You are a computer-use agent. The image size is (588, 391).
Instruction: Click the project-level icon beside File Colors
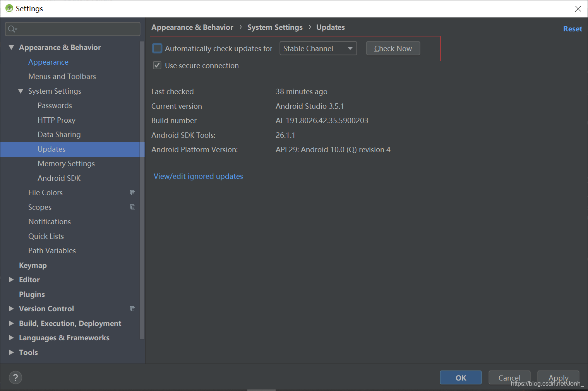pos(132,192)
